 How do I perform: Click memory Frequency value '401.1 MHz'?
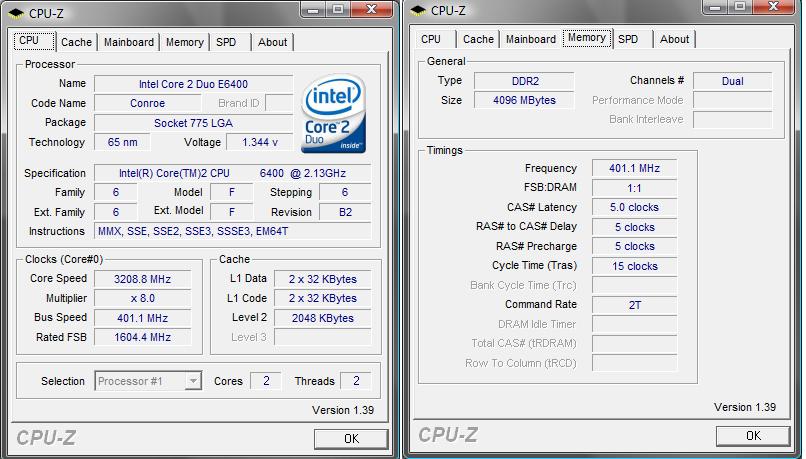(634, 168)
